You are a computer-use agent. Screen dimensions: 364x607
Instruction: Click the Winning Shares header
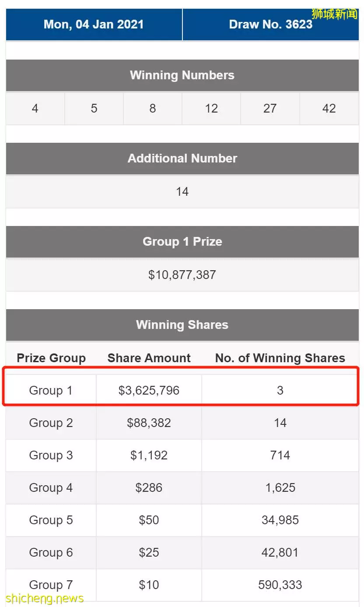182,325
